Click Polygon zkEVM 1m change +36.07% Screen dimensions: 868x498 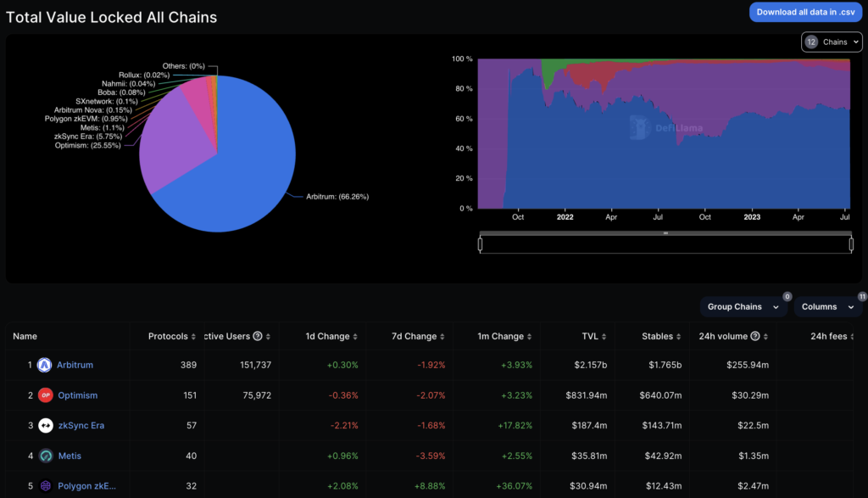click(x=515, y=486)
